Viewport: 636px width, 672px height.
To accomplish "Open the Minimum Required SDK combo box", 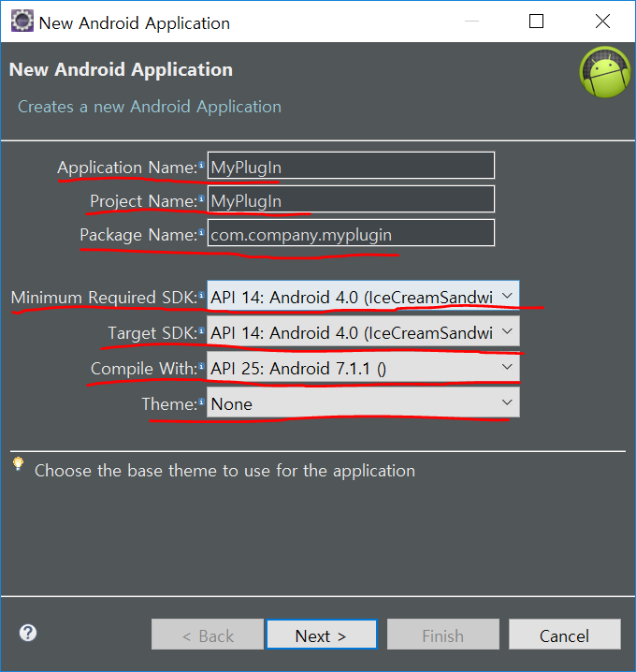I will pyautogui.click(x=363, y=296).
